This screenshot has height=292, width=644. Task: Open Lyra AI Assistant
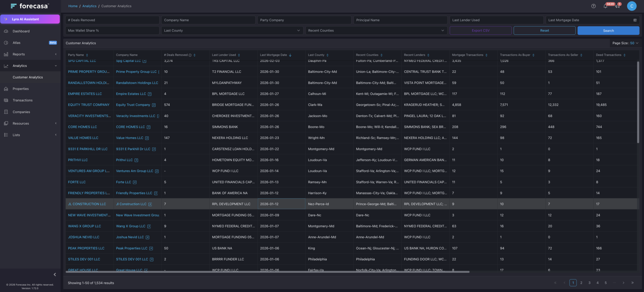click(30, 19)
